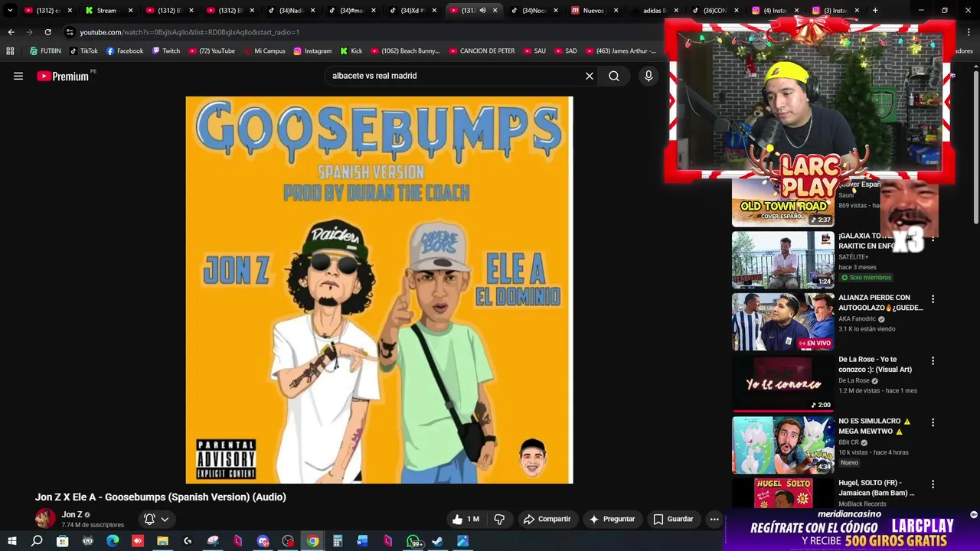
Task: Open options for De La Rose video
Action: 933,360
